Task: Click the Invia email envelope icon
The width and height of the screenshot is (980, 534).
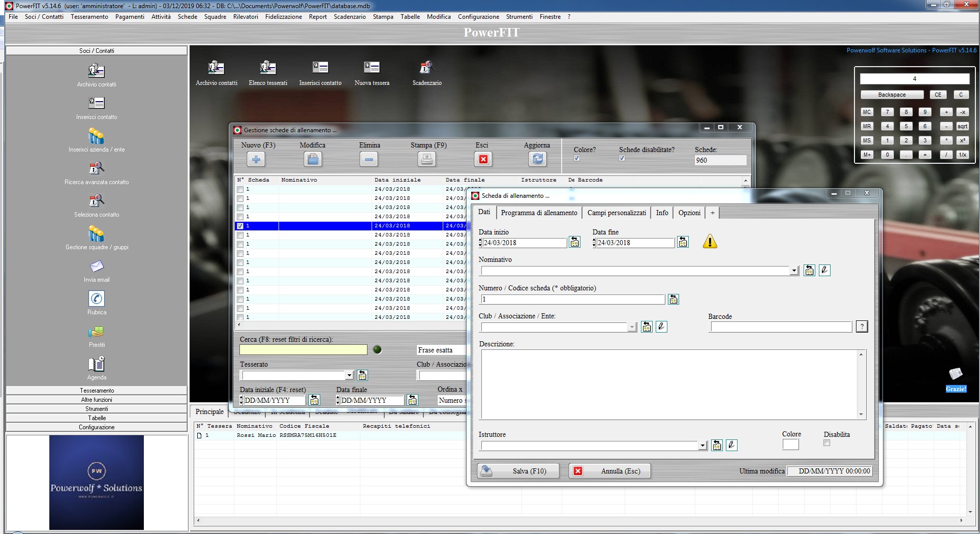Action: pyautogui.click(x=97, y=266)
